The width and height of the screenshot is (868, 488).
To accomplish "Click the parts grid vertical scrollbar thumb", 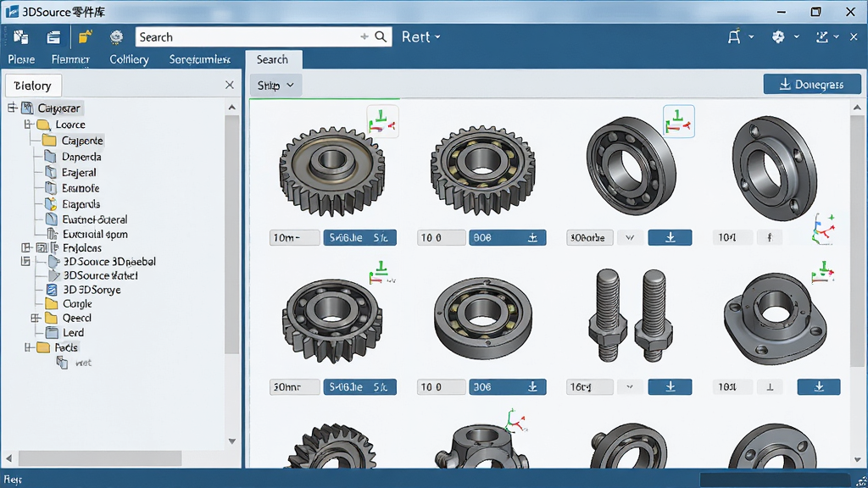I will point(858,241).
